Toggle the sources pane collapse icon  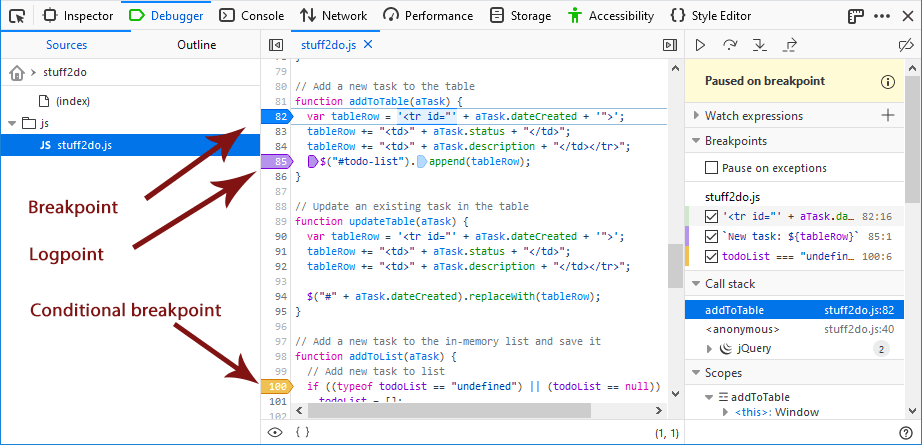[277, 45]
